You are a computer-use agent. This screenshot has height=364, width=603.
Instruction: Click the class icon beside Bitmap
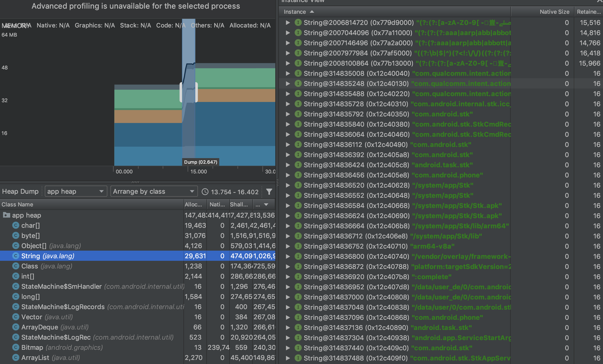(x=16, y=347)
